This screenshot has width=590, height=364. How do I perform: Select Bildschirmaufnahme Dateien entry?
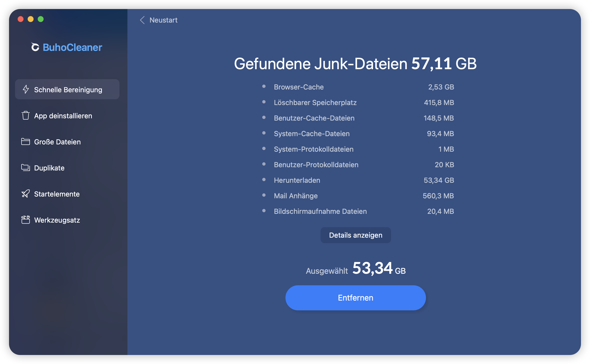click(x=358, y=211)
